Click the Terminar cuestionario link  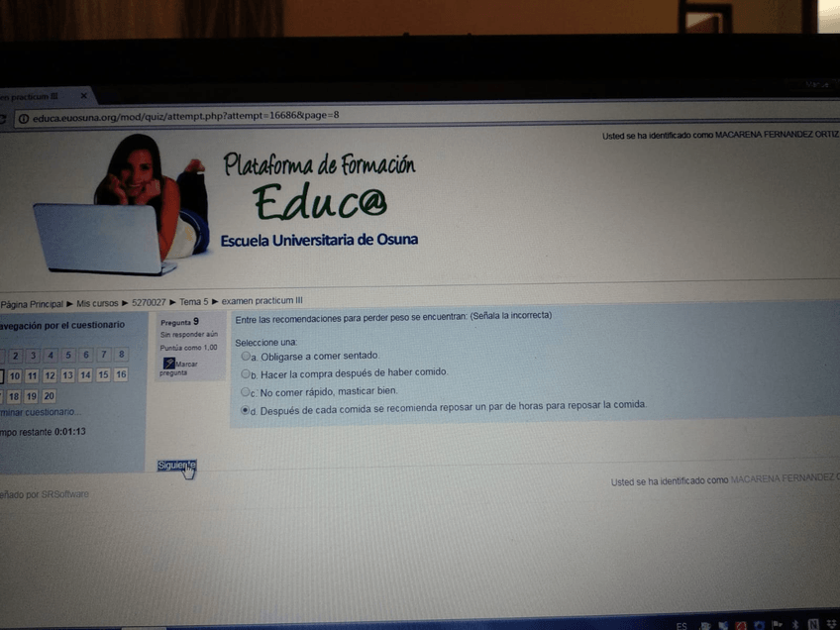41,412
